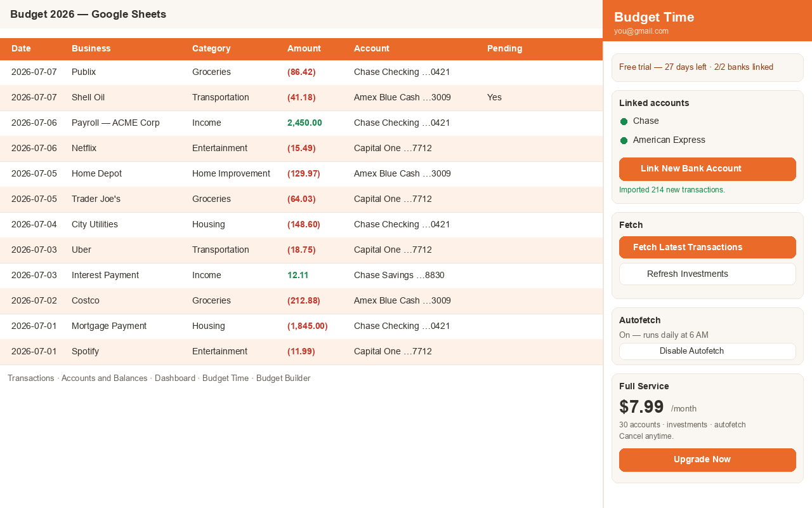Screen dimensions: 812x508
Task: Open the Budget Builder sheet tab
Action: 284,378
